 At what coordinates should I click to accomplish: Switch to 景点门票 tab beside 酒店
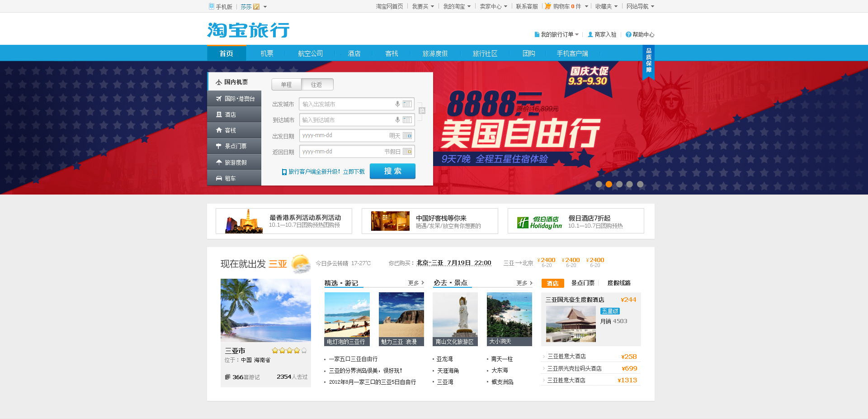click(x=583, y=283)
